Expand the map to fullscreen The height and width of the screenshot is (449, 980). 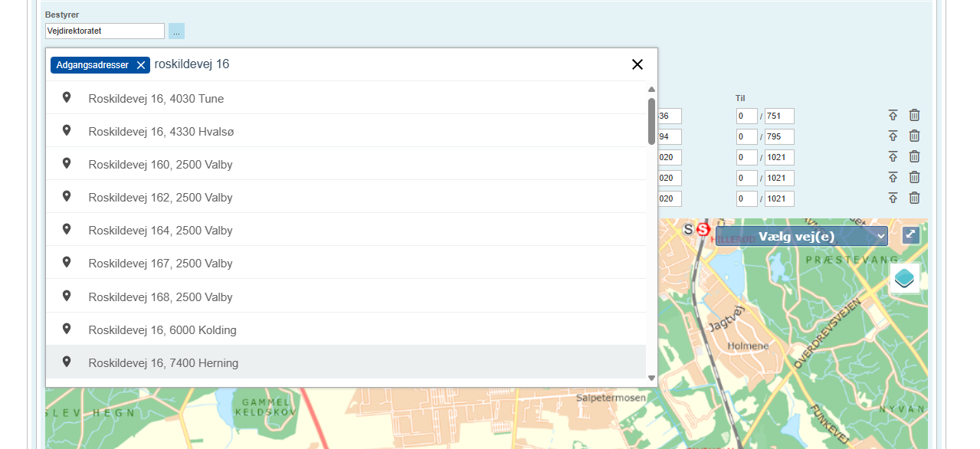click(910, 235)
